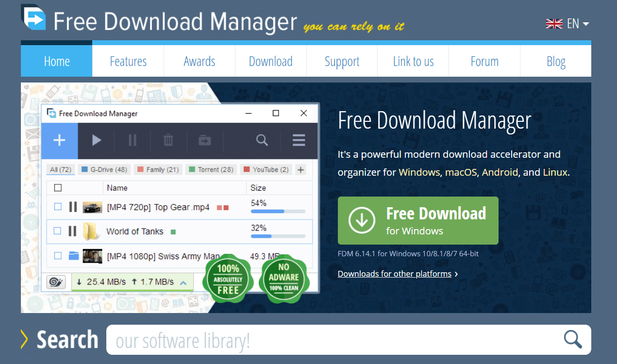Go to the Home tab
Image resolution: width=617 pixels, height=364 pixels.
[x=57, y=61]
